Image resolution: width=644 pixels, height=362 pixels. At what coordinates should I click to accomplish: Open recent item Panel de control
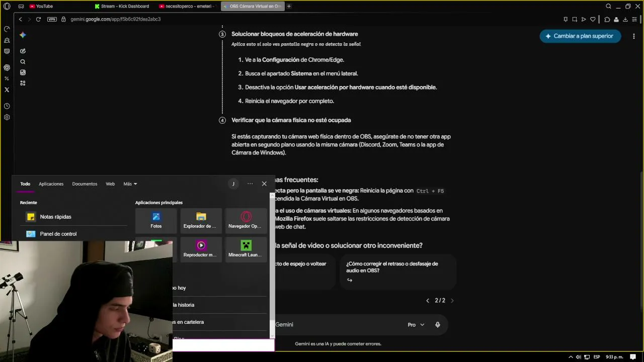click(x=73, y=234)
